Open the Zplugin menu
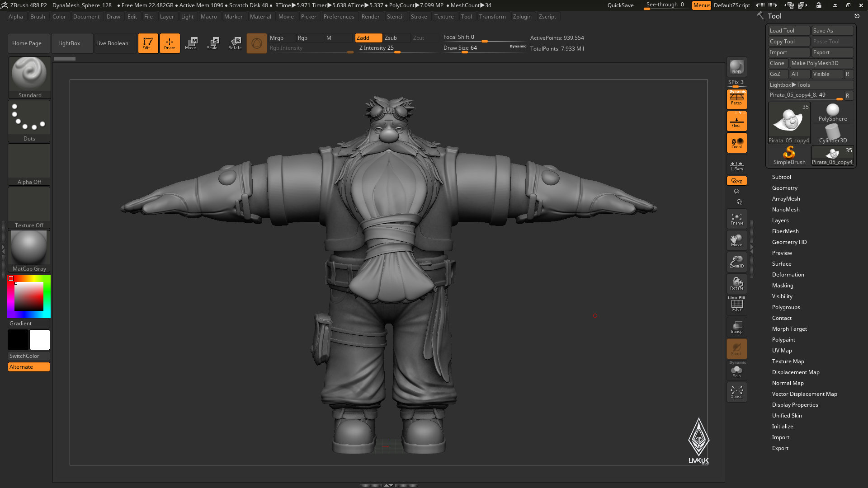Viewport: 868px width, 488px height. pyautogui.click(x=522, y=17)
